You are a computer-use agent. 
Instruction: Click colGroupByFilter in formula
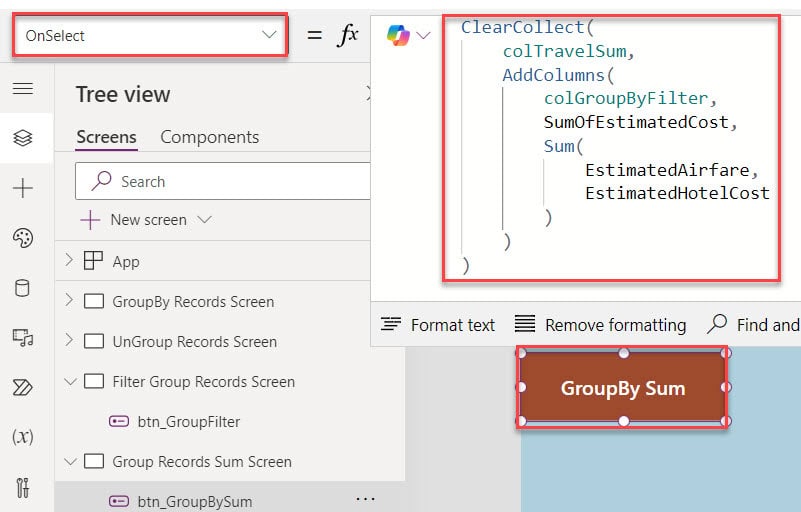pyautogui.click(x=626, y=98)
